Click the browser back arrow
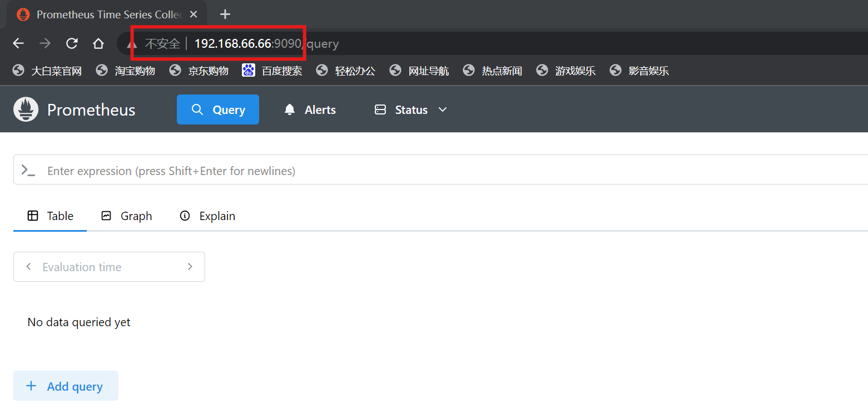 (x=18, y=43)
